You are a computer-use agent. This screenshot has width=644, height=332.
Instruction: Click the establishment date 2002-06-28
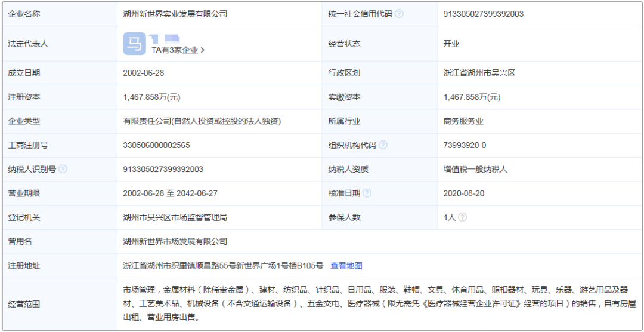(144, 73)
